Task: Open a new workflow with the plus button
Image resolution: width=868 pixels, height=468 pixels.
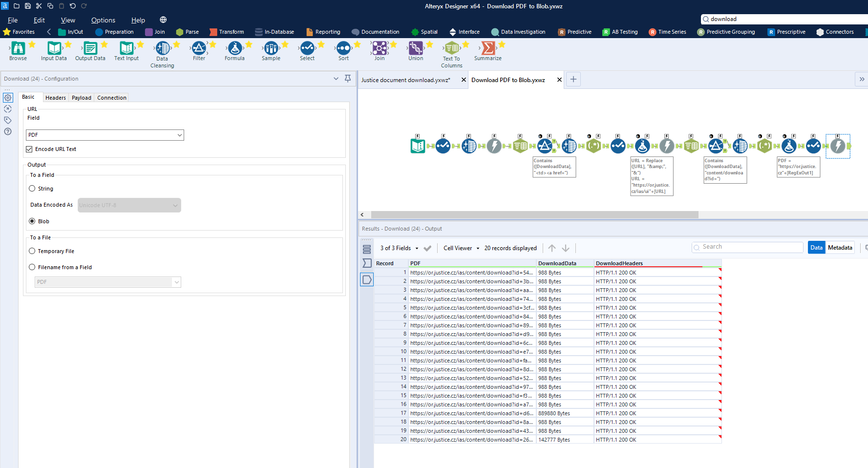Action: [x=573, y=79]
